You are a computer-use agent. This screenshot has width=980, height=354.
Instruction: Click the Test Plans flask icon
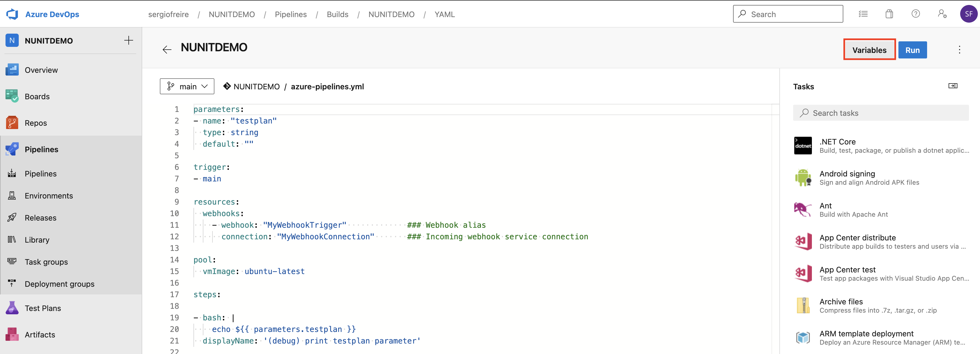coord(12,308)
